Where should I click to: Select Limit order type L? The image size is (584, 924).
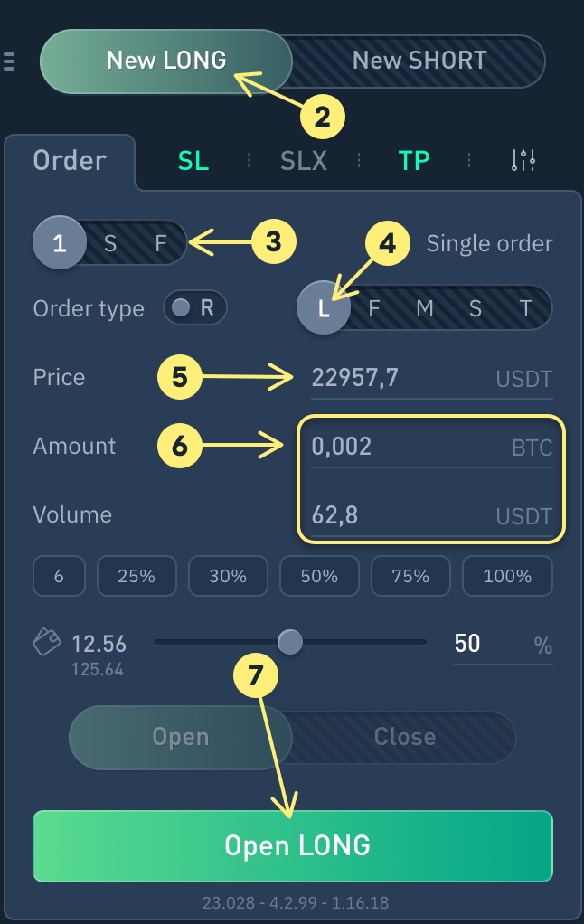[324, 309]
